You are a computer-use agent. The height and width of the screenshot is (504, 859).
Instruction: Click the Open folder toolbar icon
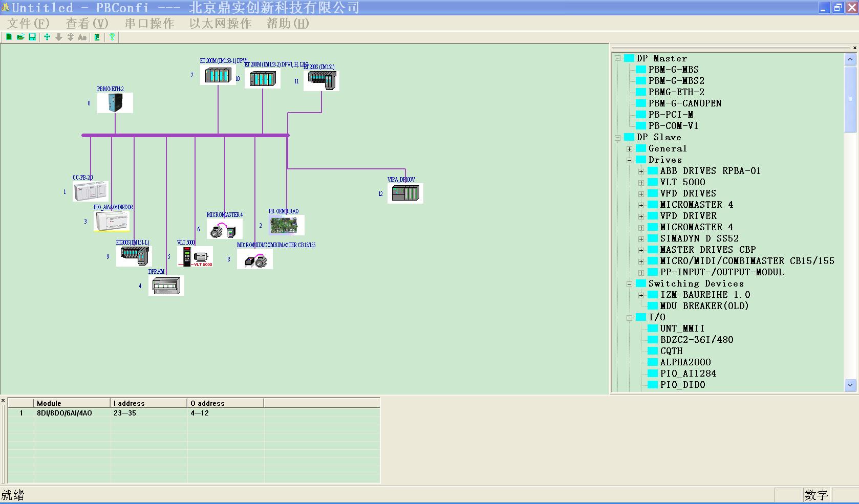(x=20, y=37)
